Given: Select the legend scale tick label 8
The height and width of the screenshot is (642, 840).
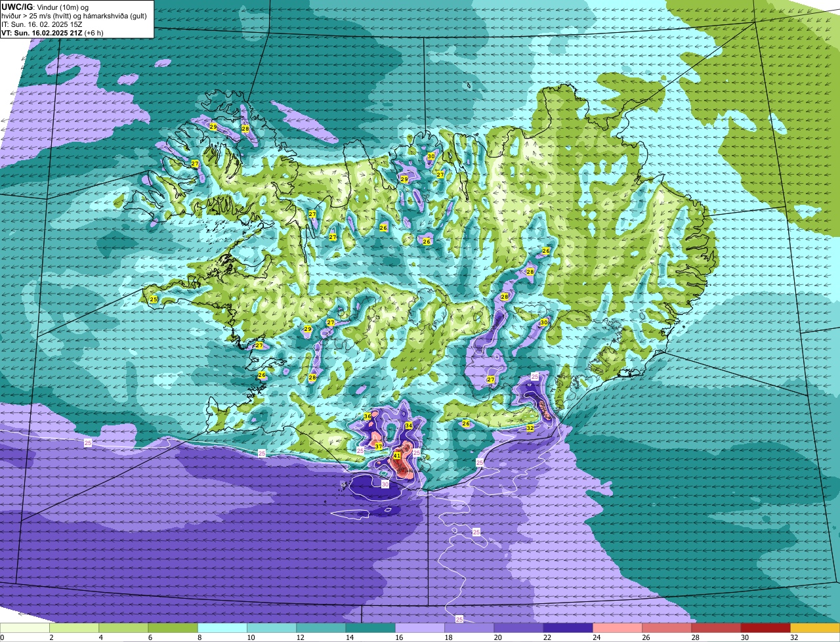Looking at the screenshot, I should [x=199, y=637].
